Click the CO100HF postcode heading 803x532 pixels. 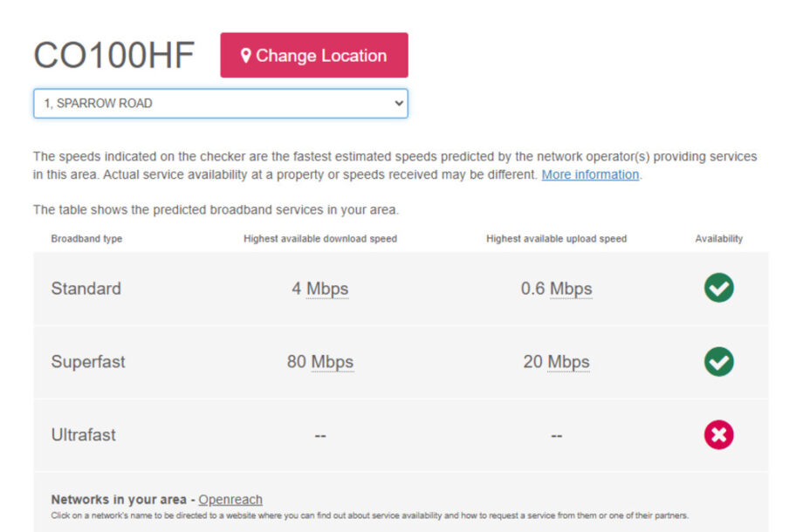[x=114, y=55]
